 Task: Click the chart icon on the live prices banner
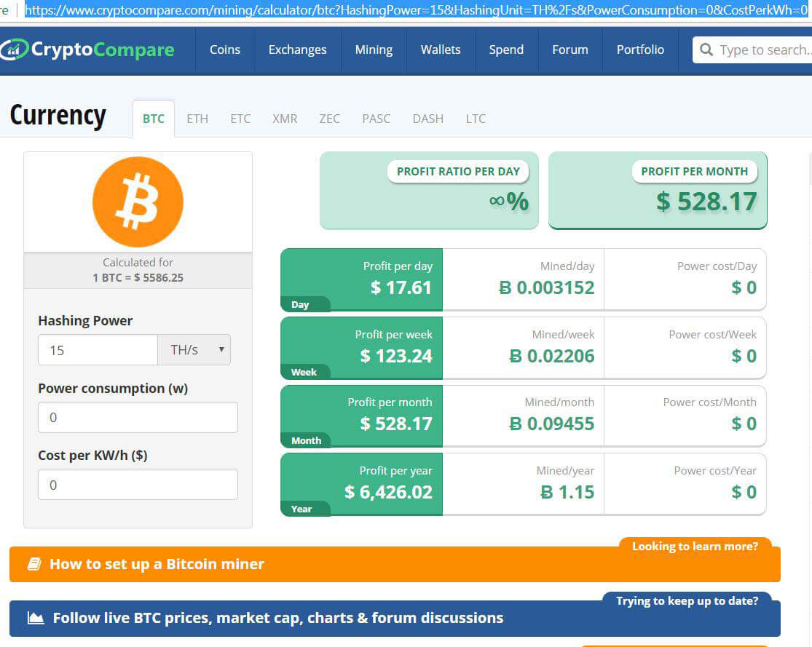(34, 618)
